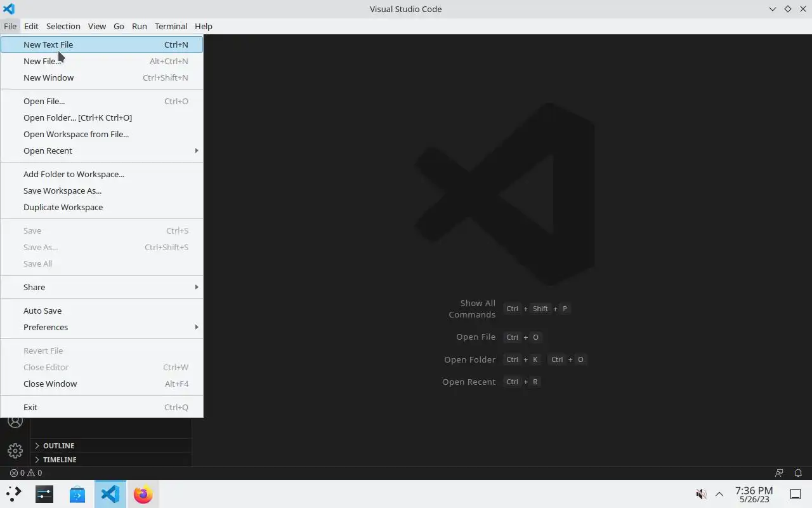
Task: Select Open Folder... menu entry
Action: coord(101,117)
